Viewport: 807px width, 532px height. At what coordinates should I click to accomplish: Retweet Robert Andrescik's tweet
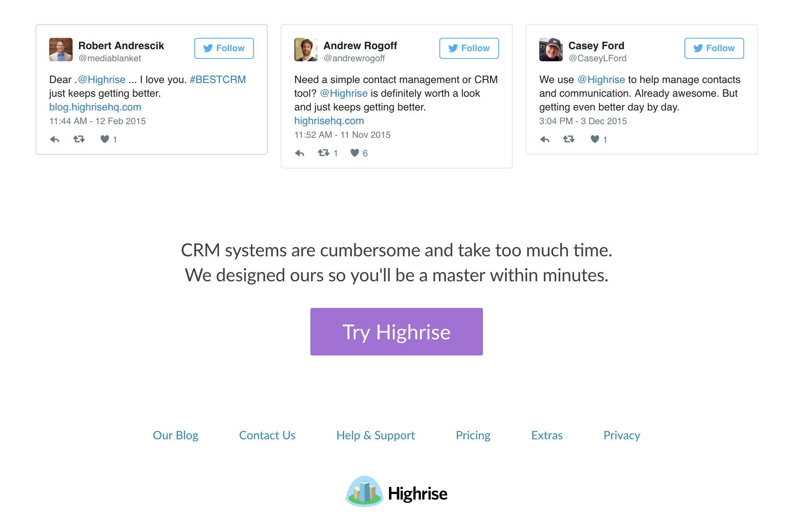pos(79,139)
